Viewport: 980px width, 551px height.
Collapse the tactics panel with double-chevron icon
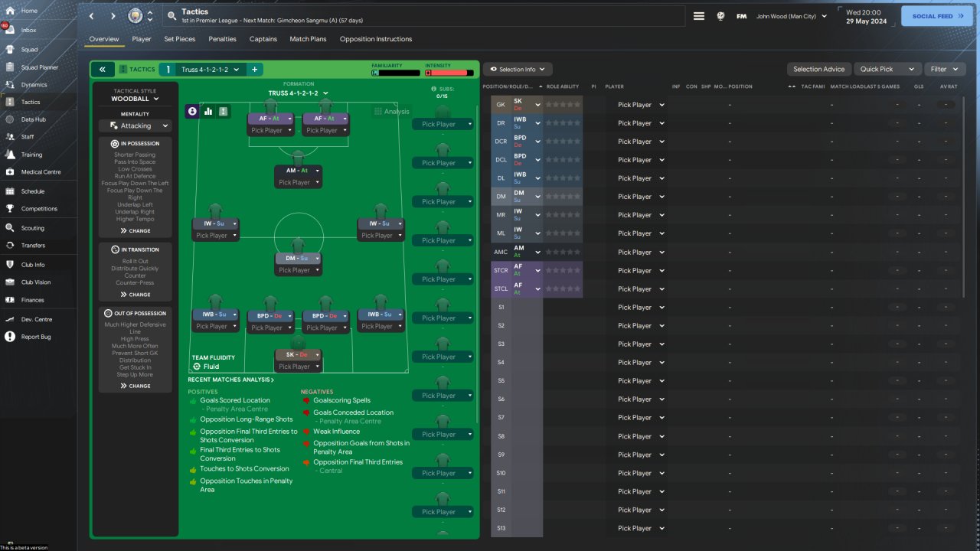pyautogui.click(x=102, y=70)
